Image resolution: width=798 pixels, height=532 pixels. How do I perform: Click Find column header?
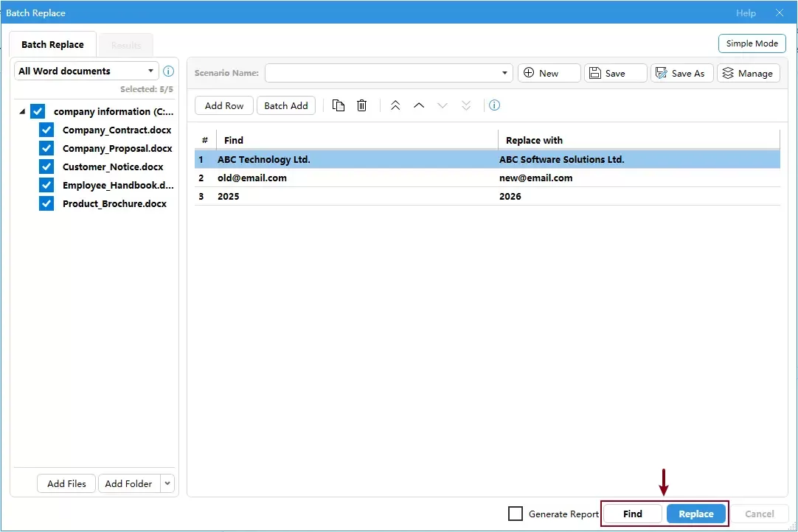pyautogui.click(x=357, y=140)
